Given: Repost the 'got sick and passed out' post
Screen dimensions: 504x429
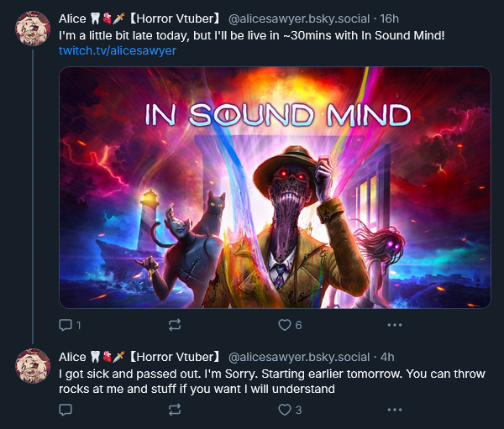Looking at the screenshot, I should (175, 410).
